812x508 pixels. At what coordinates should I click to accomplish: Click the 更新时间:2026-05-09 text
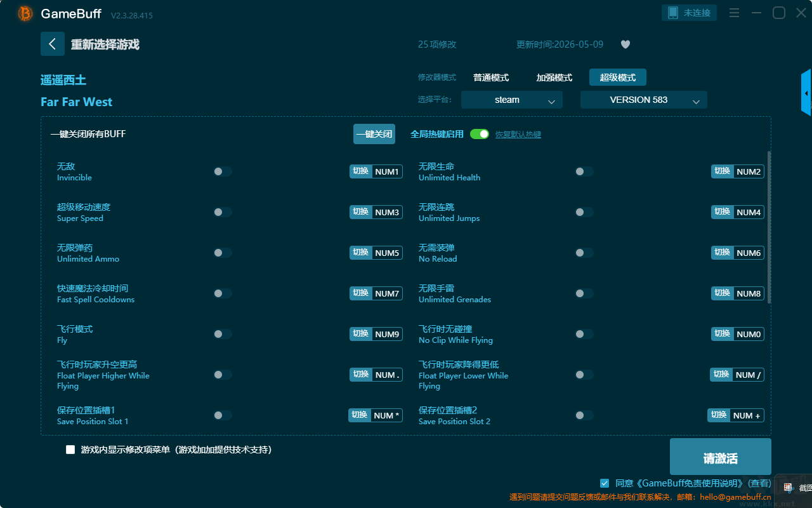tap(560, 44)
